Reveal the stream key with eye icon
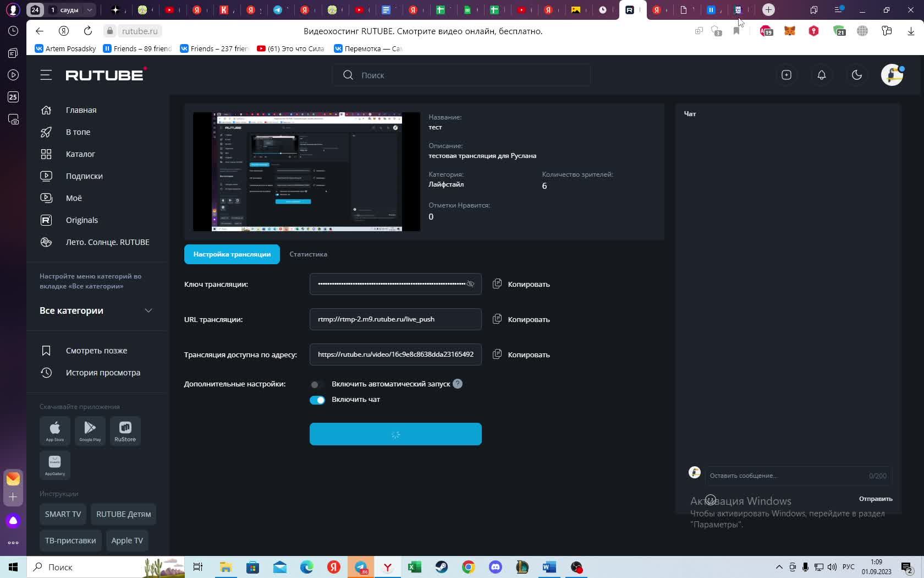Image resolution: width=924 pixels, height=578 pixels. [470, 284]
